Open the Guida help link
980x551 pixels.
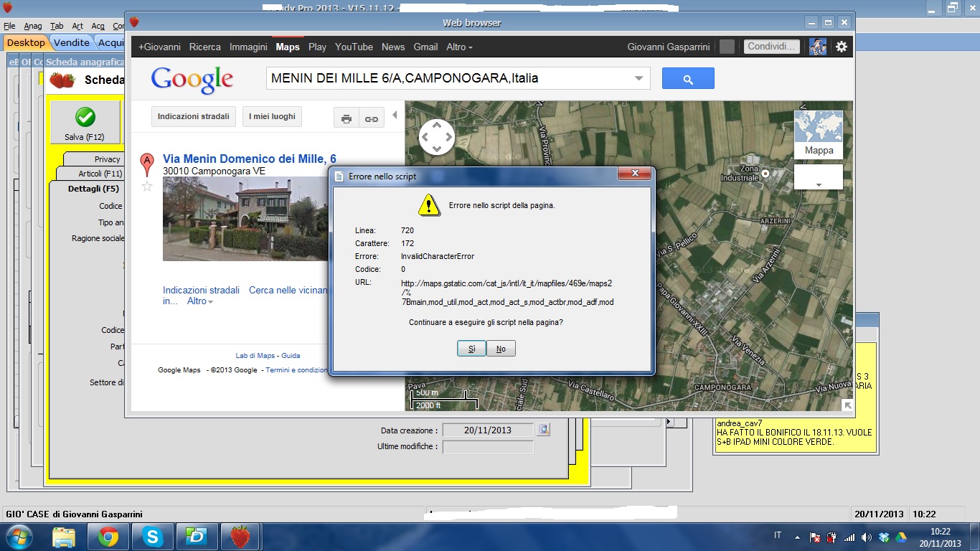(x=291, y=356)
